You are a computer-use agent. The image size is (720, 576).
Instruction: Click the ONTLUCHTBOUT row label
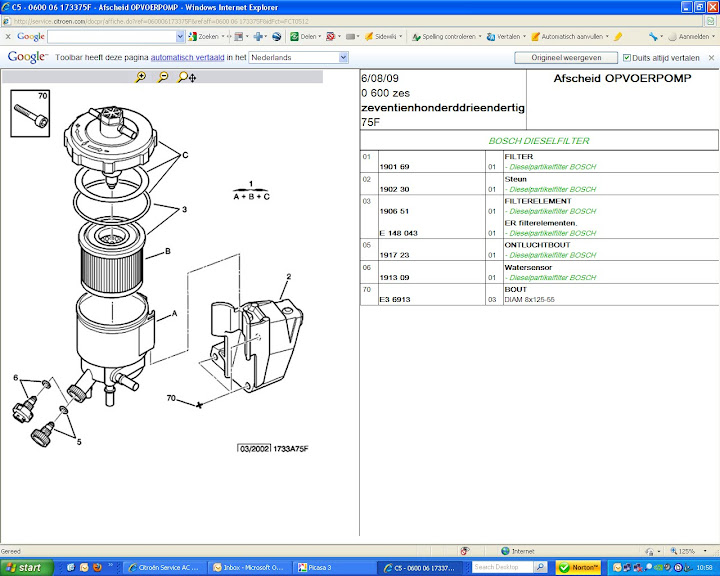tap(537, 245)
